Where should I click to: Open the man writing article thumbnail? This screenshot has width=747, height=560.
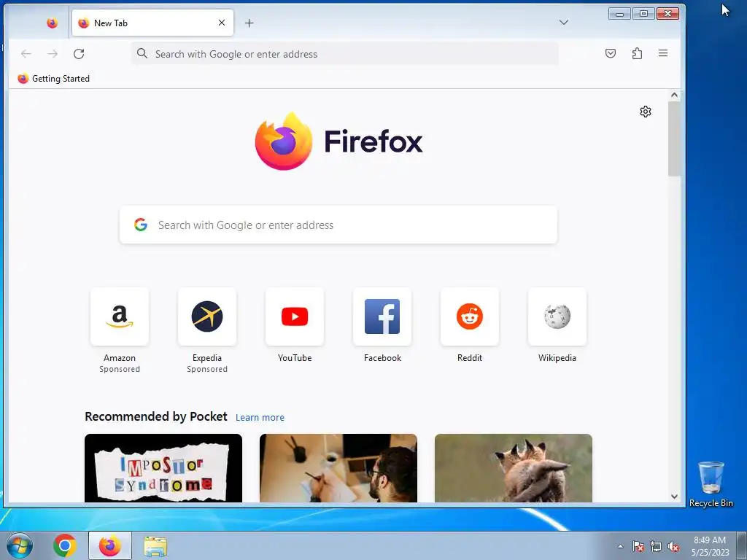[338, 468]
